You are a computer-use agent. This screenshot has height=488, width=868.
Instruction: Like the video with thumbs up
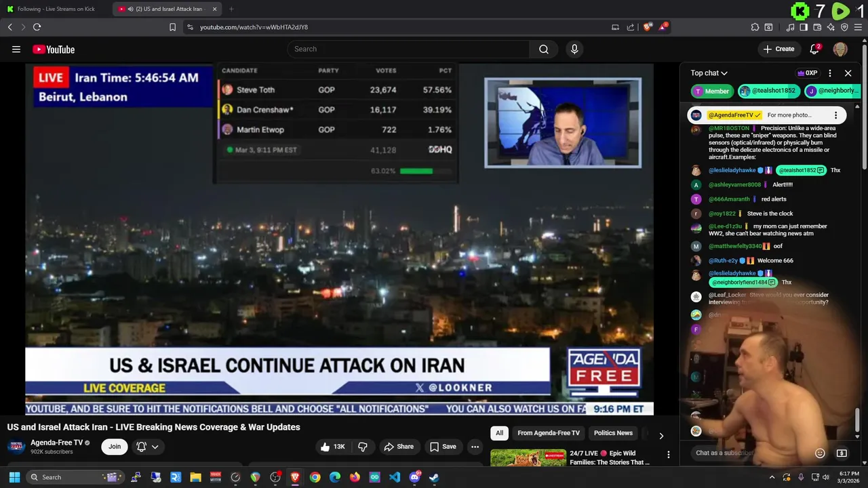pyautogui.click(x=332, y=447)
